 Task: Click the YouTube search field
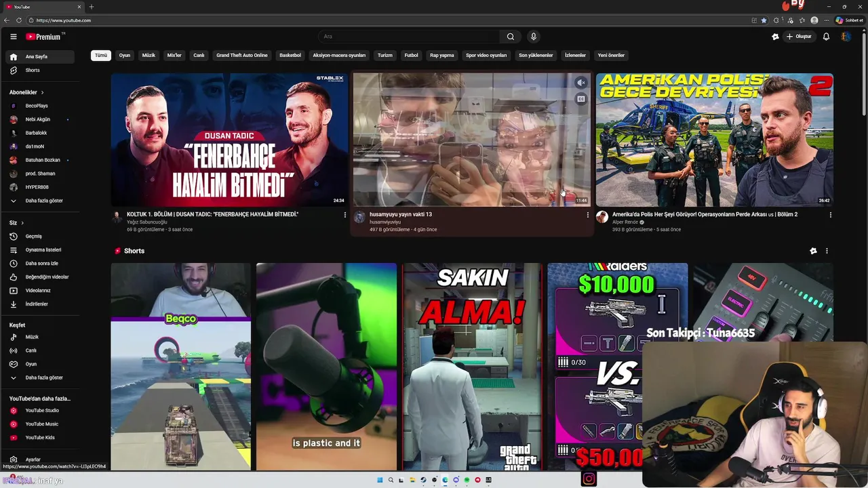pos(410,37)
